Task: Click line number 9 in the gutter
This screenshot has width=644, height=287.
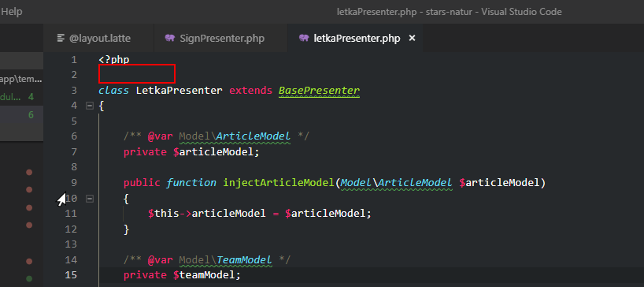Action: pyautogui.click(x=73, y=183)
